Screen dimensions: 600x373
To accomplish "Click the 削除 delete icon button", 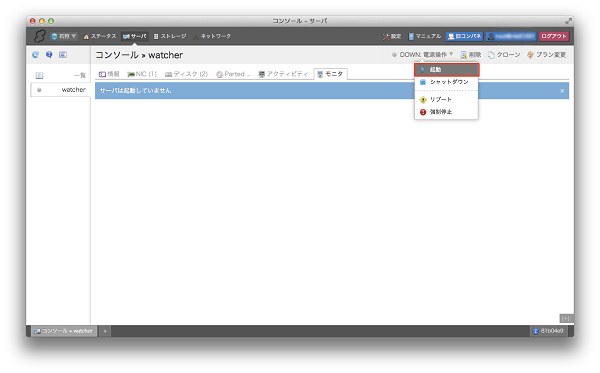I will click(x=471, y=55).
